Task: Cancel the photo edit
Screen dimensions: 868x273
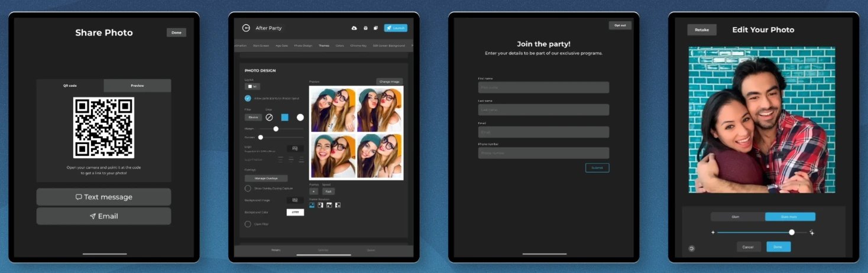Action: tap(749, 247)
